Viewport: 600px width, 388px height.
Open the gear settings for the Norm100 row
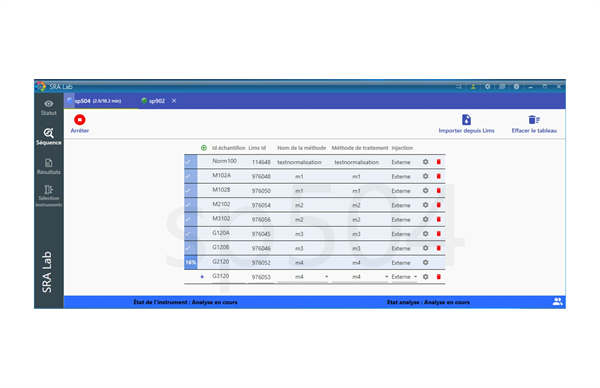[x=425, y=162]
